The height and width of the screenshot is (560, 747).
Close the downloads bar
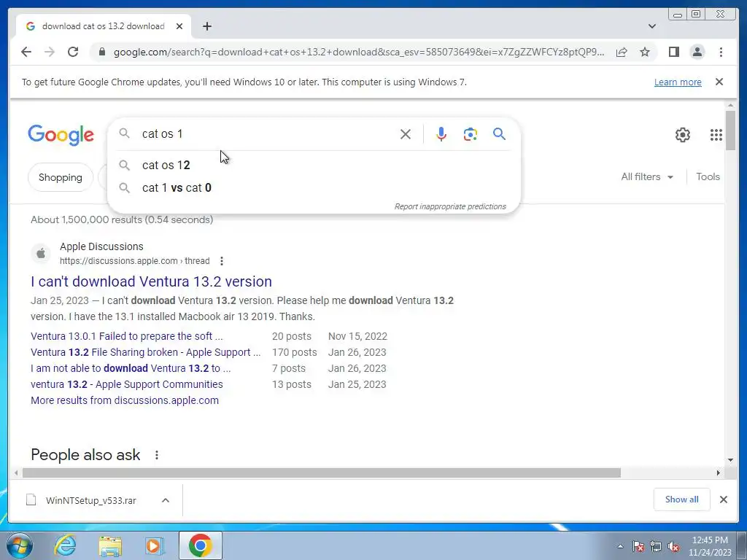click(724, 499)
